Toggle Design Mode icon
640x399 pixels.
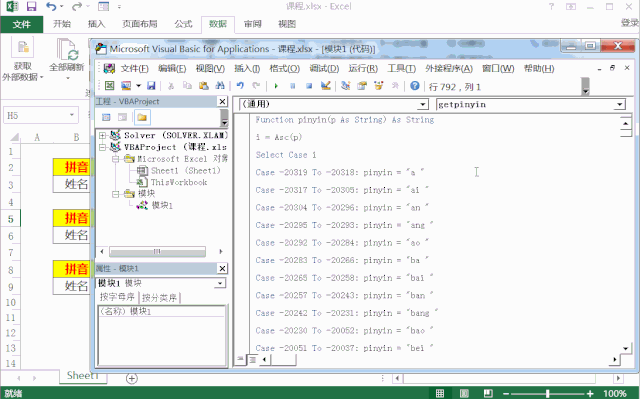tap(325, 86)
